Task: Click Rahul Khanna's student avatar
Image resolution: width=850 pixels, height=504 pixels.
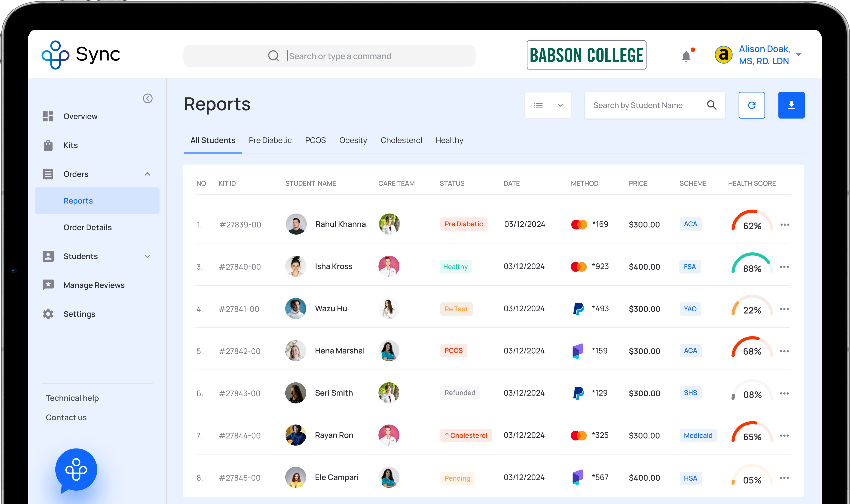Action: tap(296, 224)
